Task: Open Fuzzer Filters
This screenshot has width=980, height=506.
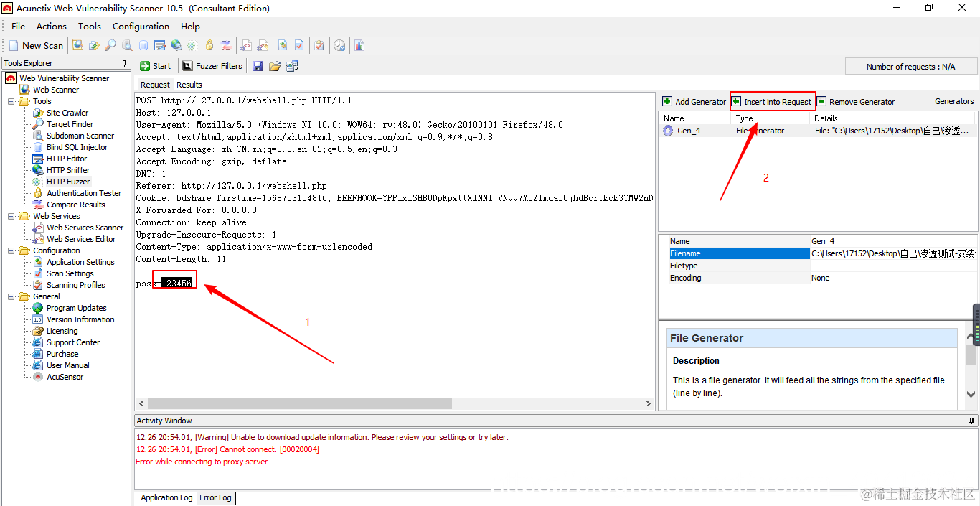Action: click(x=212, y=66)
